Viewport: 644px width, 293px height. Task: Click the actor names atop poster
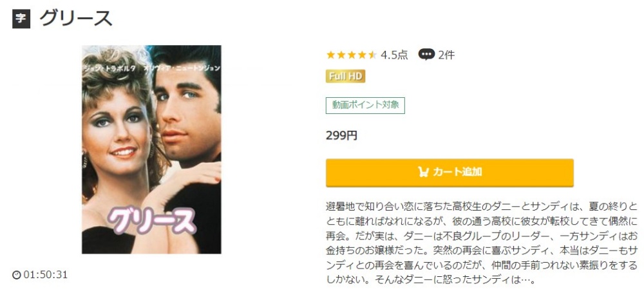151,68
